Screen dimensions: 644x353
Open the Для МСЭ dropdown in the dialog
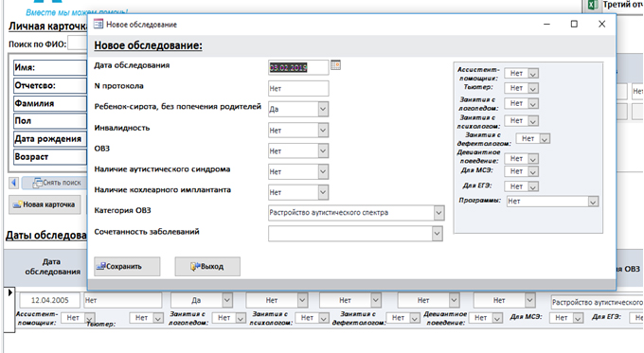(x=533, y=171)
